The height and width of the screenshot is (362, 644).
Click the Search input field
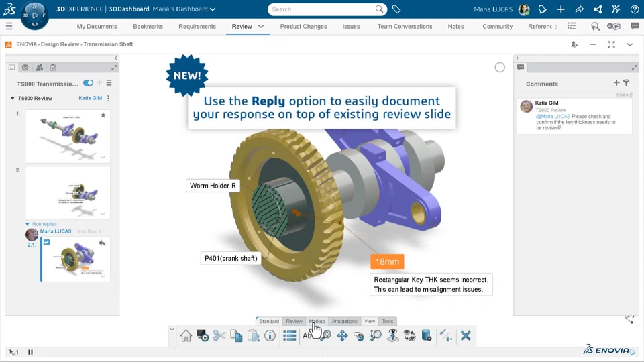click(x=321, y=9)
